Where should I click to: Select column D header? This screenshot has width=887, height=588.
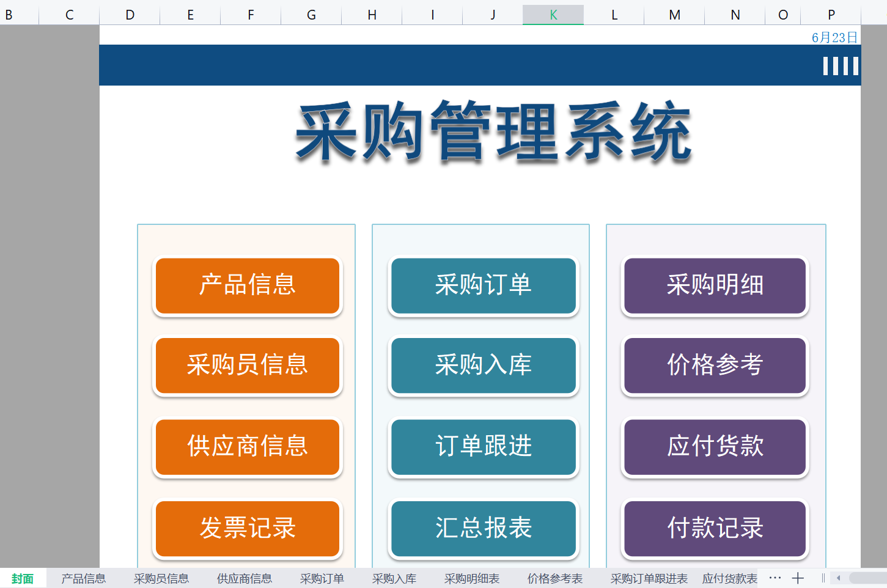130,15
